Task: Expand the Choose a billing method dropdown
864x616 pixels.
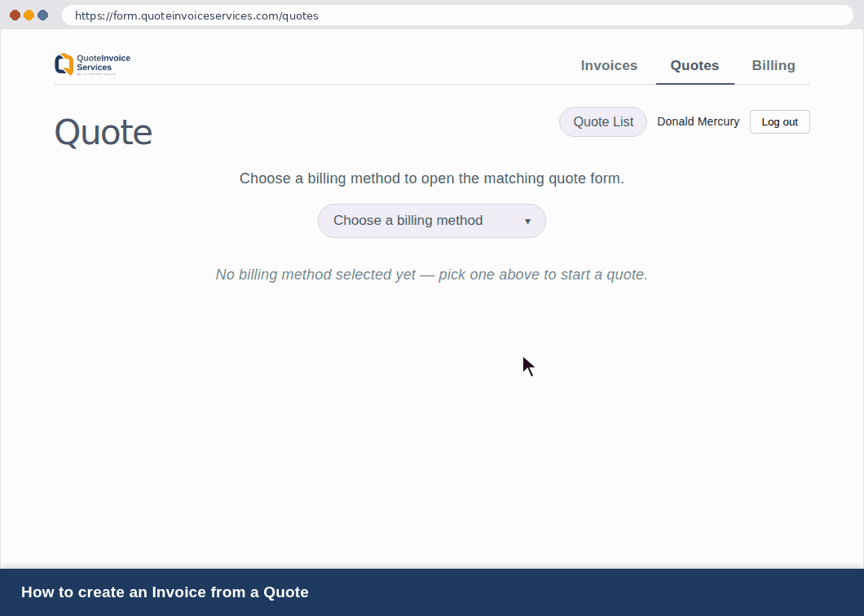Action: (432, 221)
